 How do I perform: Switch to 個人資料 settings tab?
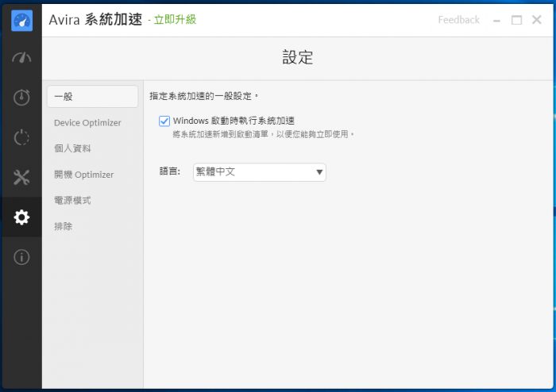(x=73, y=148)
